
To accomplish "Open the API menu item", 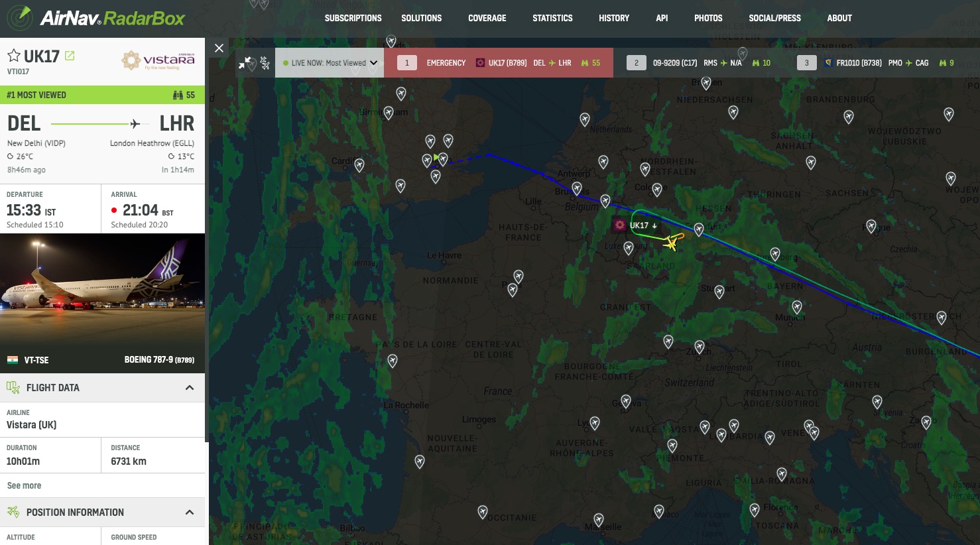I will [x=662, y=18].
